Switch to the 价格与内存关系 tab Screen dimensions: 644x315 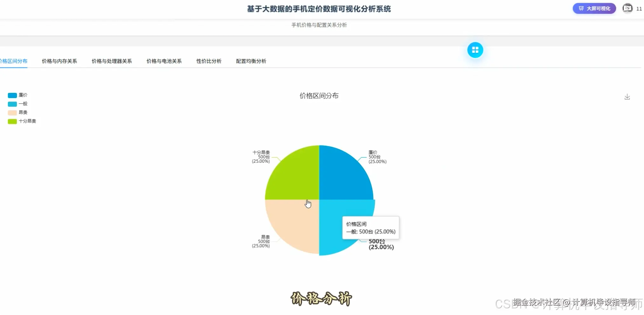(x=59, y=61)
